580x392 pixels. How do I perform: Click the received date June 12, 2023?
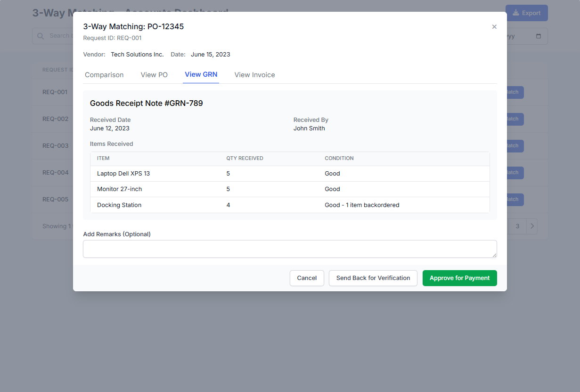[110, 128]
